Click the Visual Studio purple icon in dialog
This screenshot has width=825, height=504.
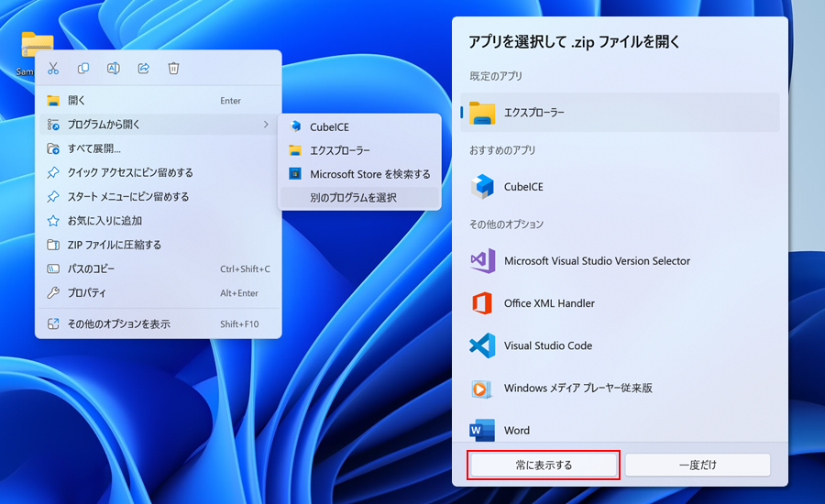pyautogui.click(x=482, y=261)
